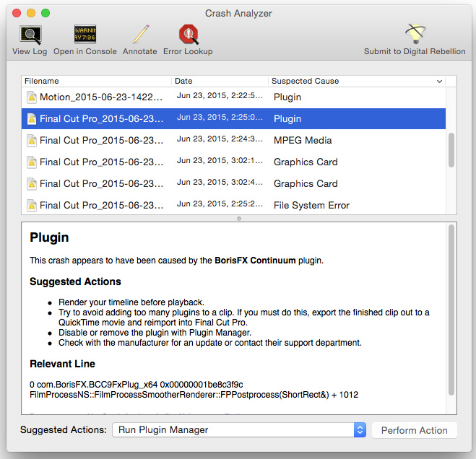Screen dimensions: 476x459
Task: Sort by the Filename column header
Action: point(96,81)
